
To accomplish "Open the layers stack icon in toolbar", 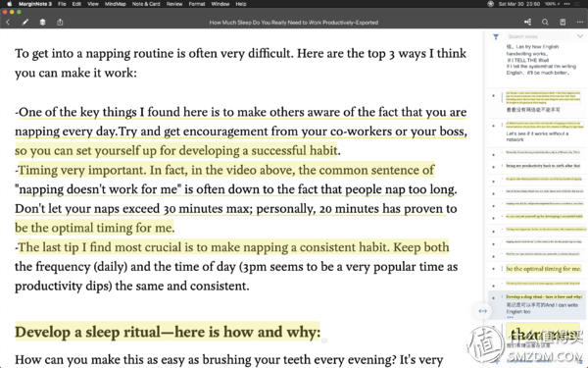I will click(x=42, y=23).
